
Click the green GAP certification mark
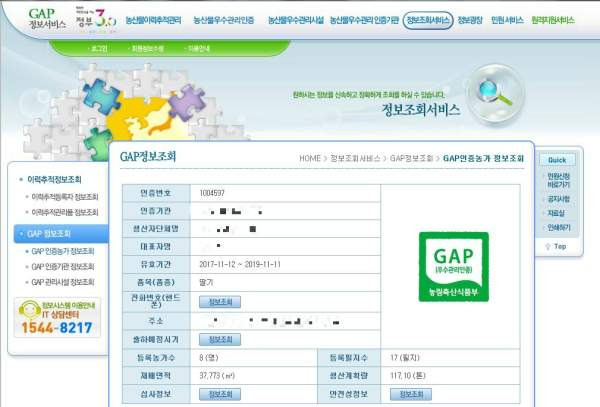(453, 267)
